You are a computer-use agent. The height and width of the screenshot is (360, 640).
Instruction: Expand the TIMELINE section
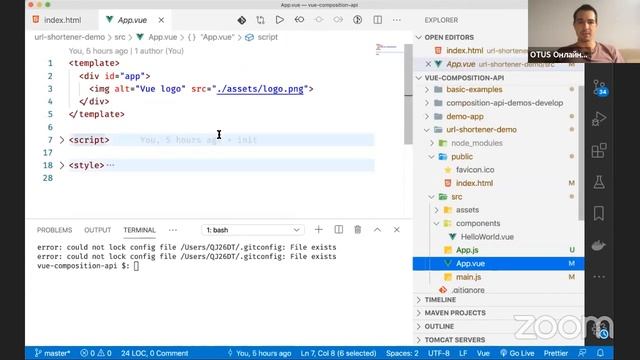point(440,300)
